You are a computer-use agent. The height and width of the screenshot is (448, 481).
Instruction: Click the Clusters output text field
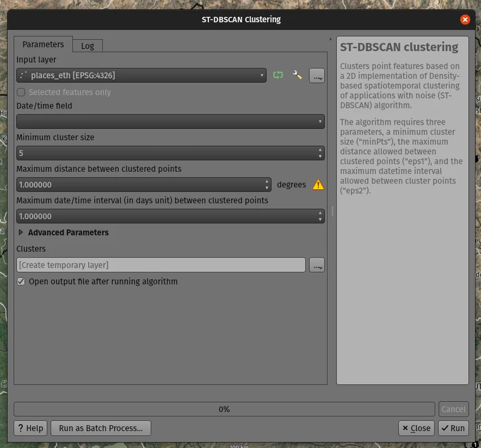(x=161, y=265)
